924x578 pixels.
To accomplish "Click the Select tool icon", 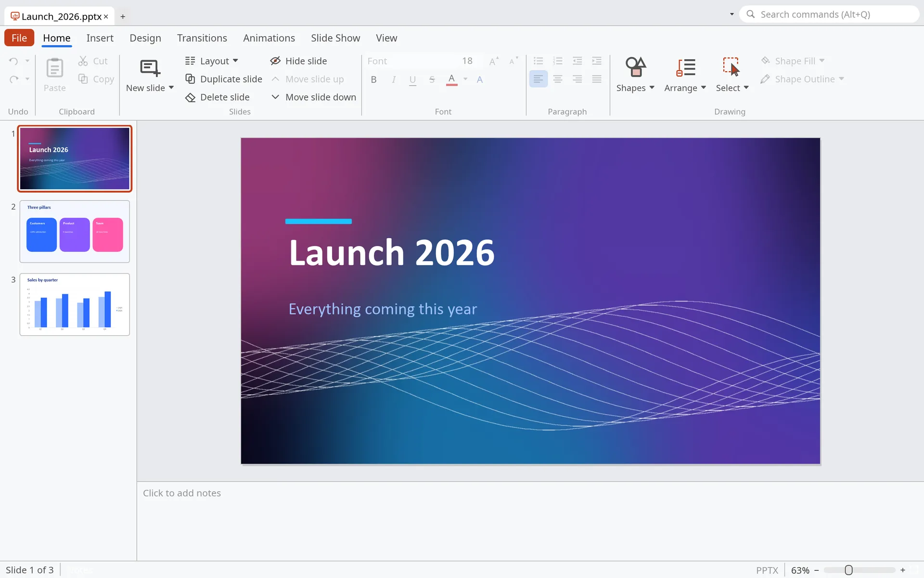I will click(731, 67).
